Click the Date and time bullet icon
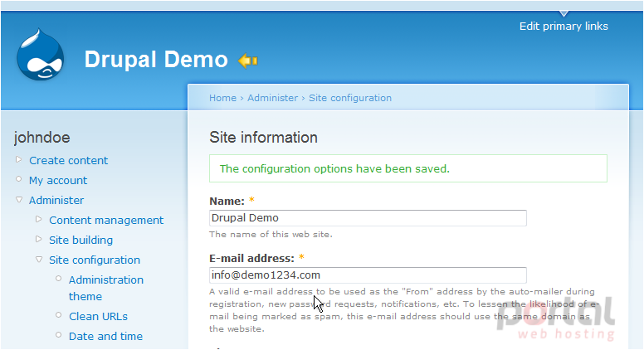Viewport: 644px width, 350px height. click(x=58, y=335)
